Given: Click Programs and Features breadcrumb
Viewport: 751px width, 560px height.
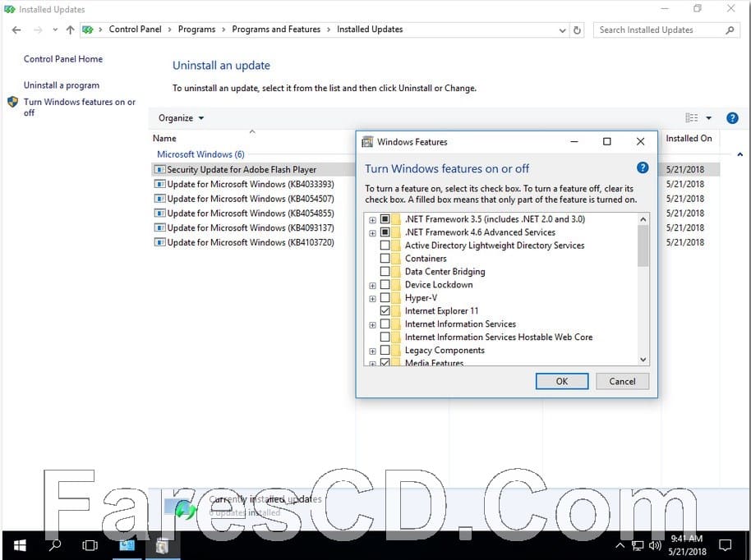Looking at the screenshot, I should point(276,30).
